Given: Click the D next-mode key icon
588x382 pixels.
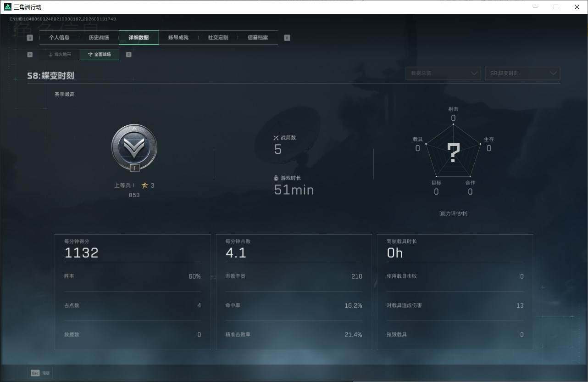Looking at the screenshot, I should (128, 54).
